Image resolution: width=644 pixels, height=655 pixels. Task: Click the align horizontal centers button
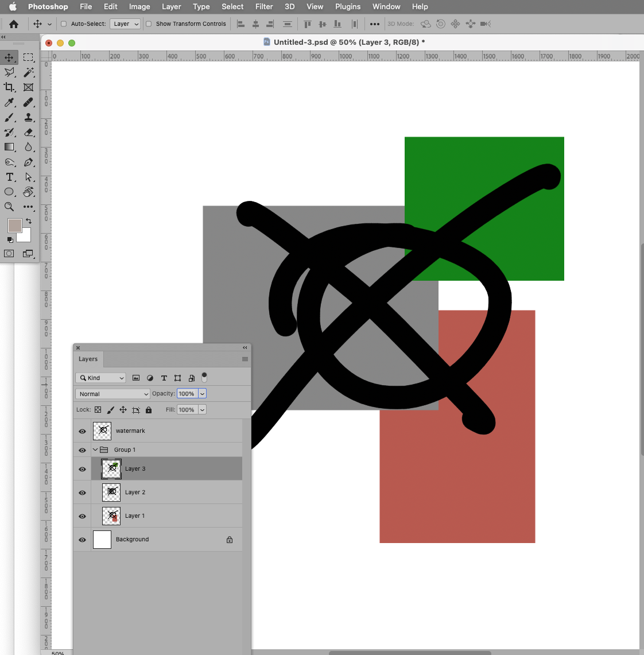255,24
